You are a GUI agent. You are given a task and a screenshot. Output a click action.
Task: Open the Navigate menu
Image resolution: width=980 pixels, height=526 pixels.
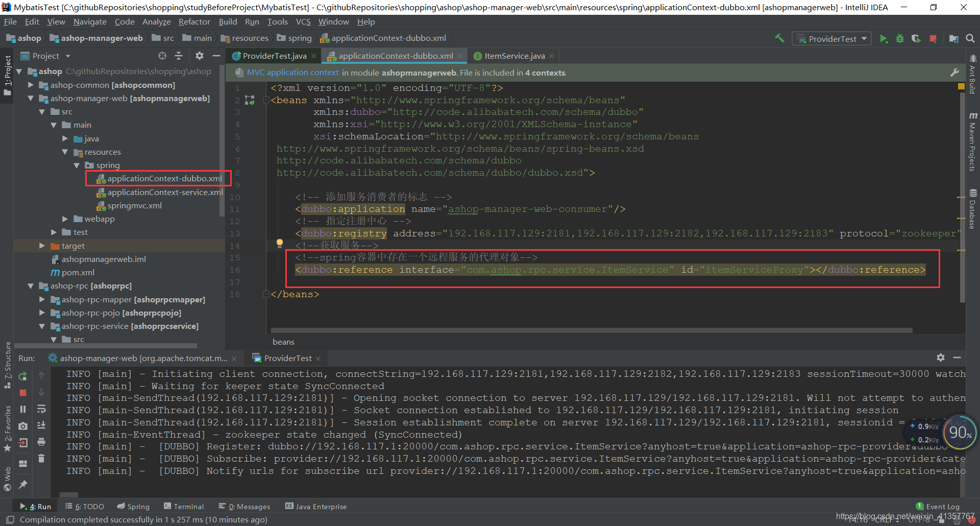click(90, 21)
